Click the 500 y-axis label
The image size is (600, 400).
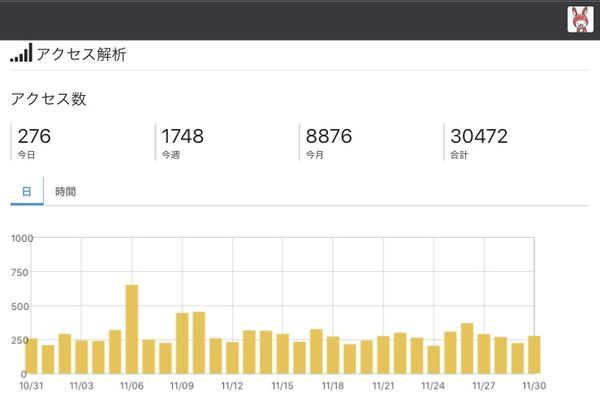click(x=20, y=307)
